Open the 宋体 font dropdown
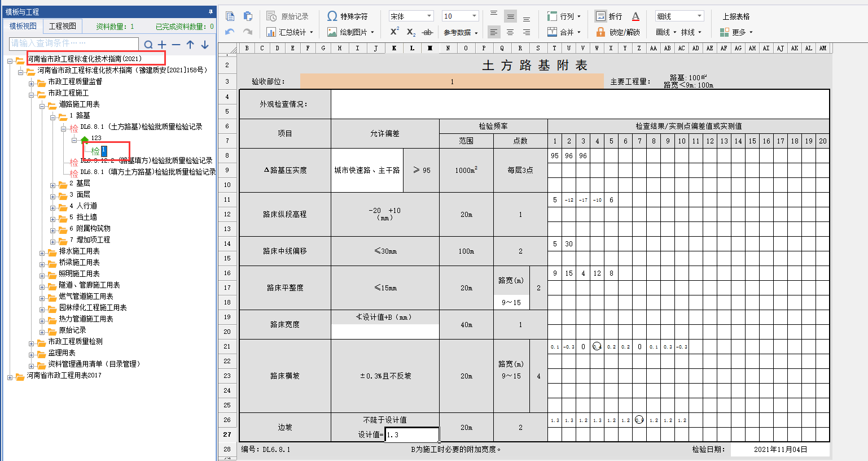 pyautogui.click(x=429, y=16)
